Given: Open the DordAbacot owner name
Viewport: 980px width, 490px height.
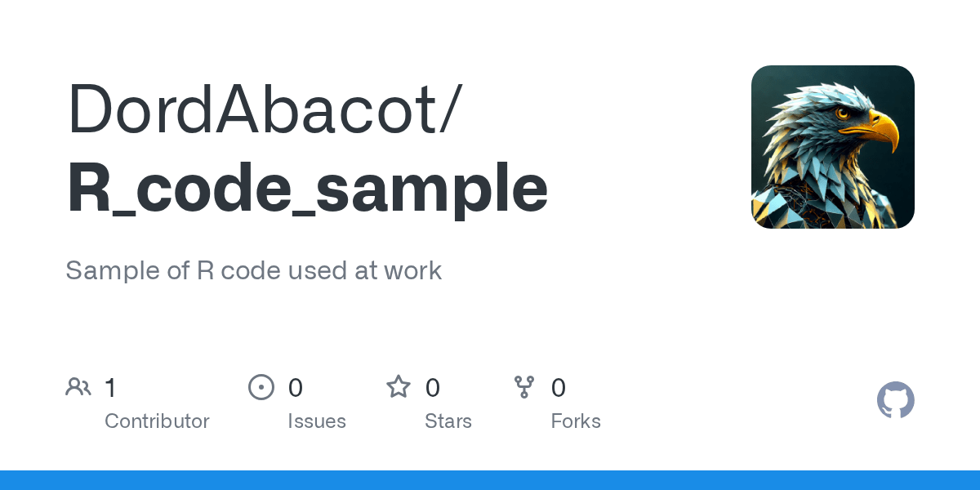Looking at the screenshot, I should pos(252,109).
